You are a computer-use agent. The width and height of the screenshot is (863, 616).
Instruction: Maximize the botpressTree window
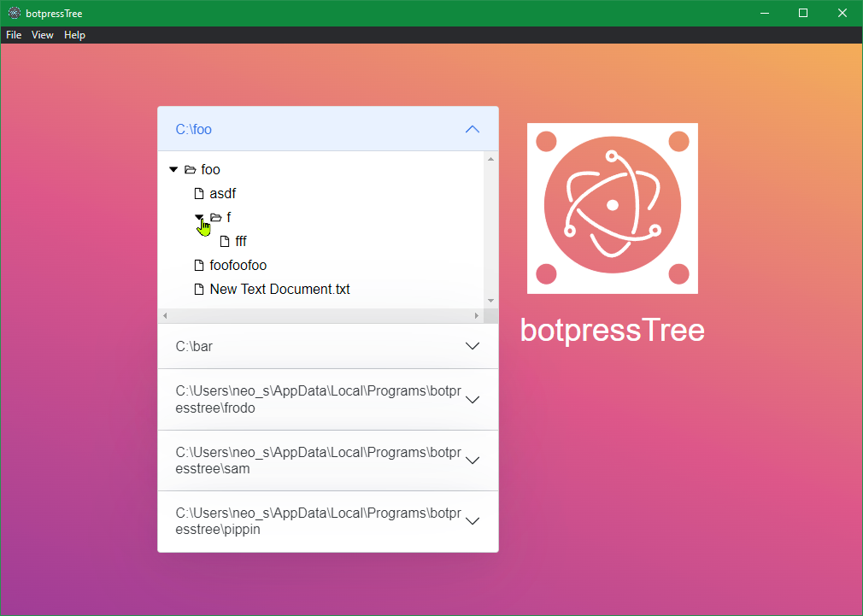(x=803, y=13)
